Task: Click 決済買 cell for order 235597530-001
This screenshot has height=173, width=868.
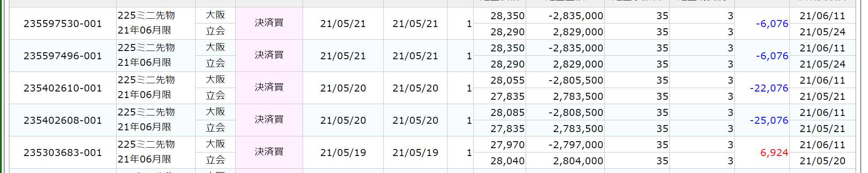Action: point(269,23)
